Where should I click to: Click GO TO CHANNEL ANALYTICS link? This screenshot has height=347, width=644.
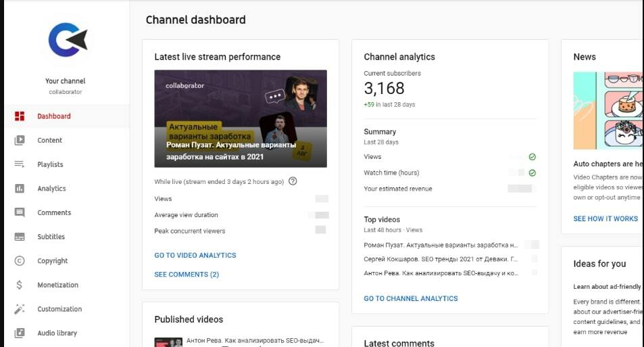pyautogui.click(x=411, y=298)
